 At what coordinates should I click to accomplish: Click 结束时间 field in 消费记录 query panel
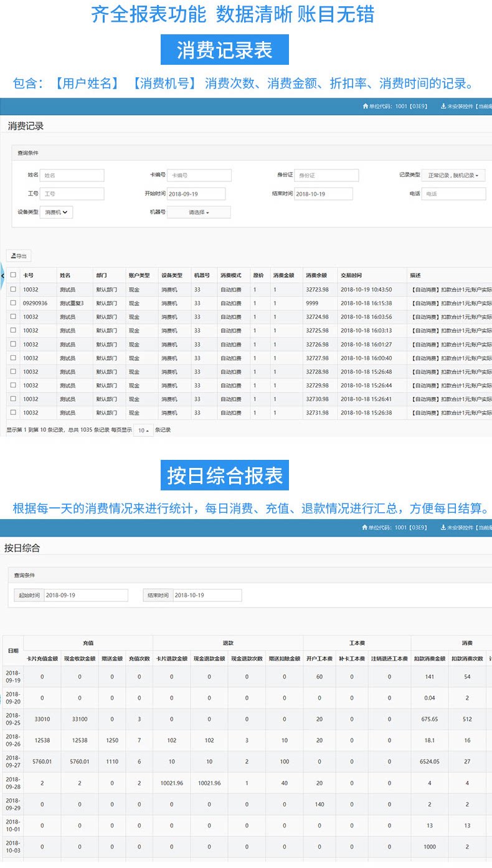tap(323, 194)
